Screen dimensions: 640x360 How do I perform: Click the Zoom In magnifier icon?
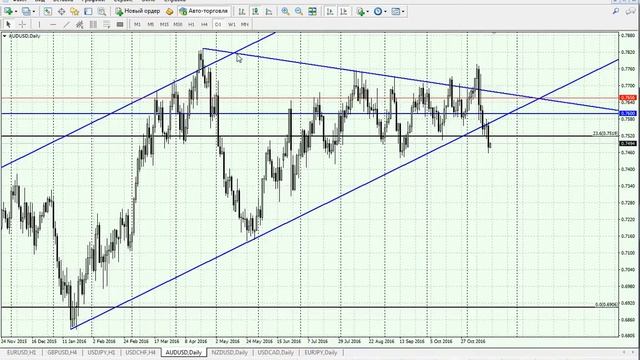tap(285, 11)
